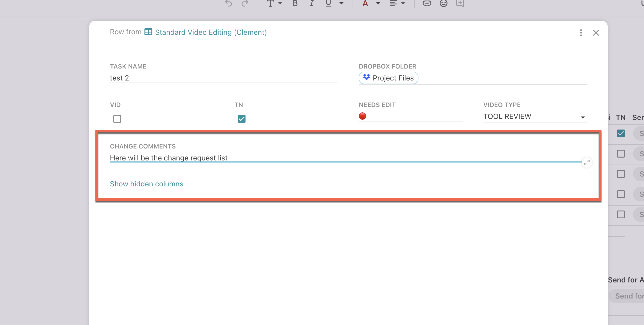Image resolution: width=644 pixels, height=325 pixels.
Task: Uncheck the first TN checkbox in table
Action: pos(621,133)
